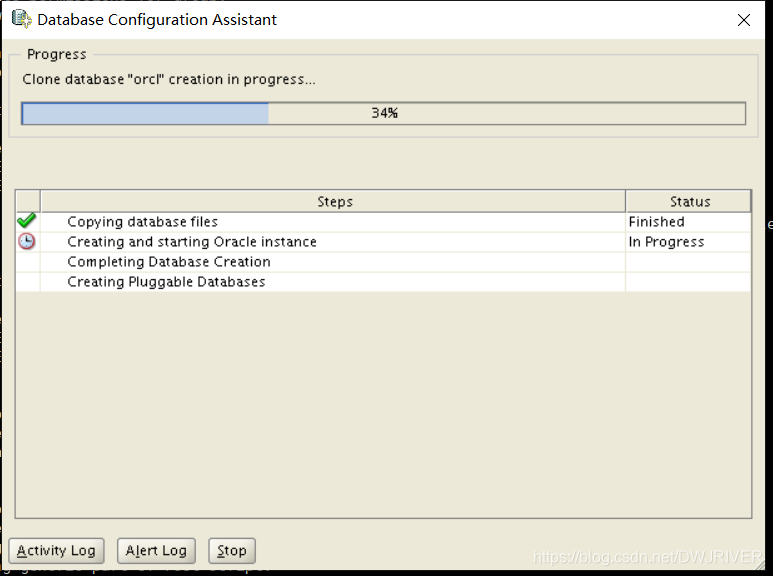This screenshot has width=773, height=576.
Task: Open the Activity Log
Action: click(56, 550)
